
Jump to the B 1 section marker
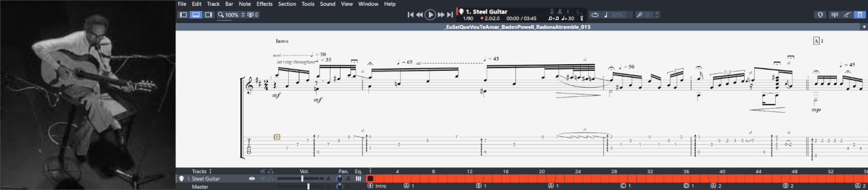tap(481, 186)
